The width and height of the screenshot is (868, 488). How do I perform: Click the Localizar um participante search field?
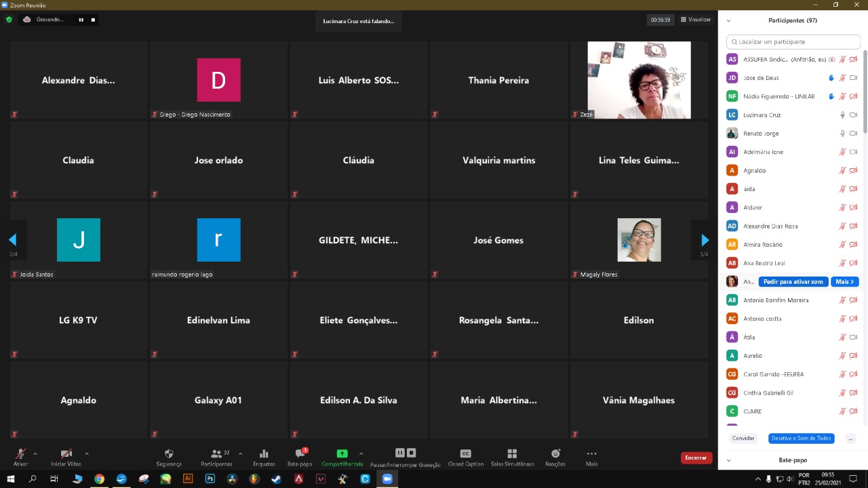[x=793, y=42]
